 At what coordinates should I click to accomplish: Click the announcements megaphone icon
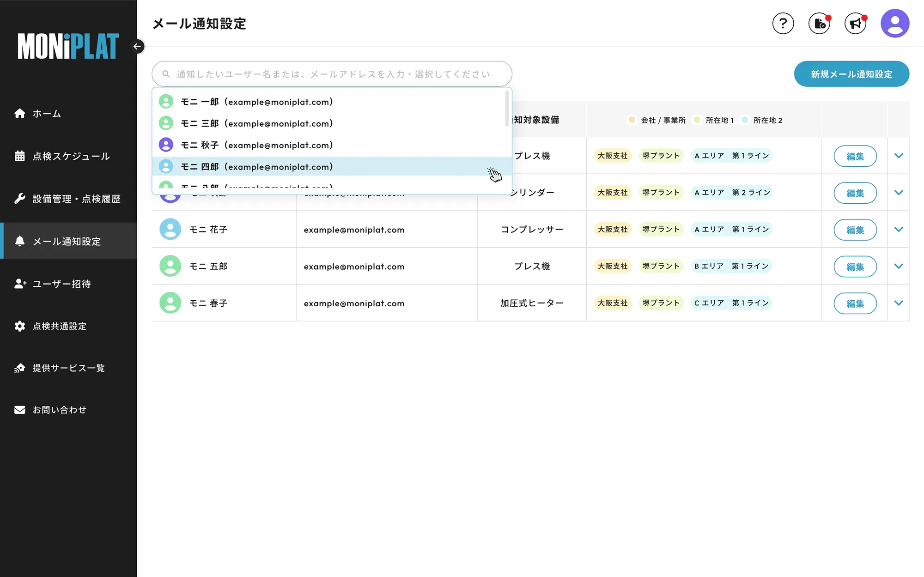pyautogui.click(x=855, y=23)
